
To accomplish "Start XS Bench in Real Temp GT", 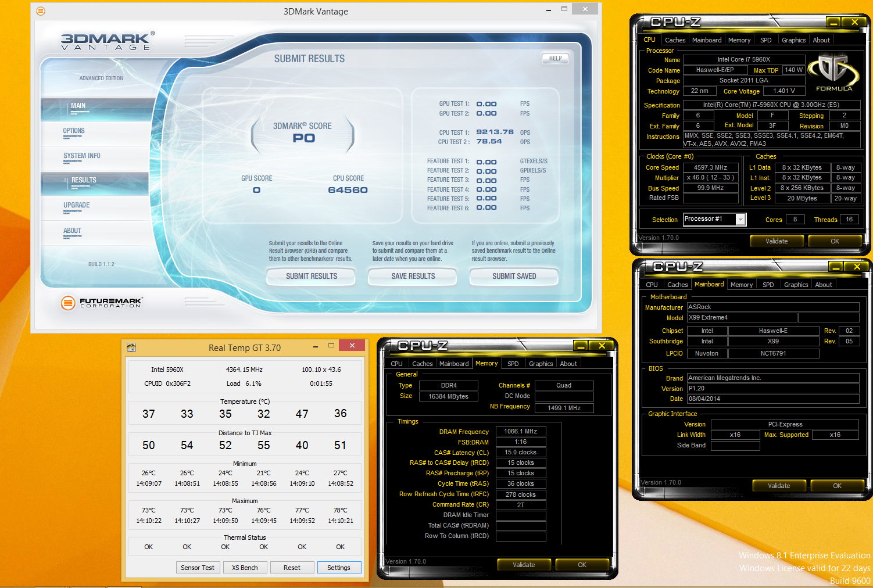I will [245, 568].
